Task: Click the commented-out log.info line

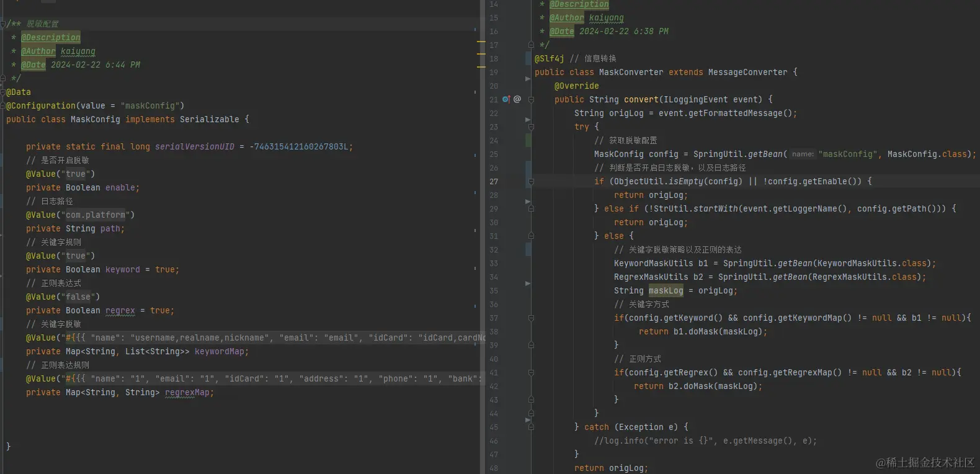Action: (706, 440)
